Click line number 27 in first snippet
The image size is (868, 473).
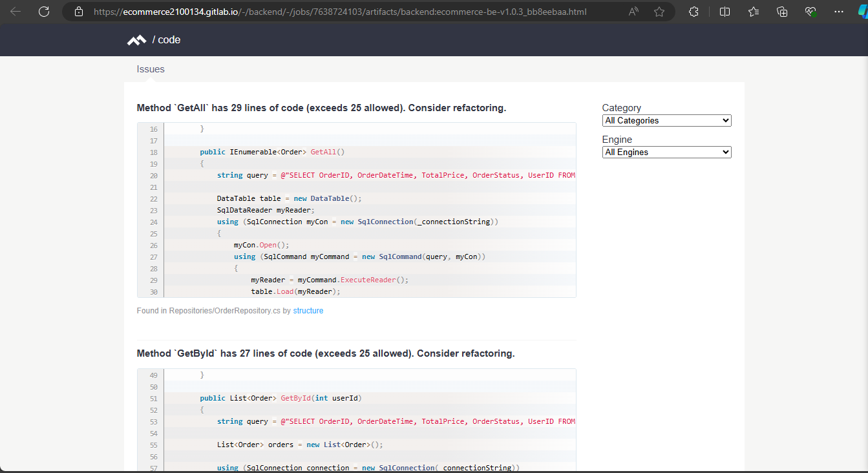(x=153, y=257)
